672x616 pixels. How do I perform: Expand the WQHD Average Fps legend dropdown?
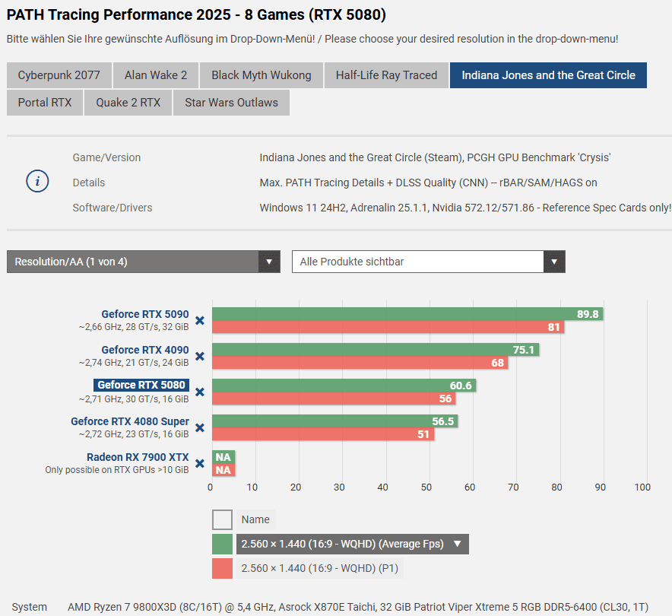click(x=352, y=544)
